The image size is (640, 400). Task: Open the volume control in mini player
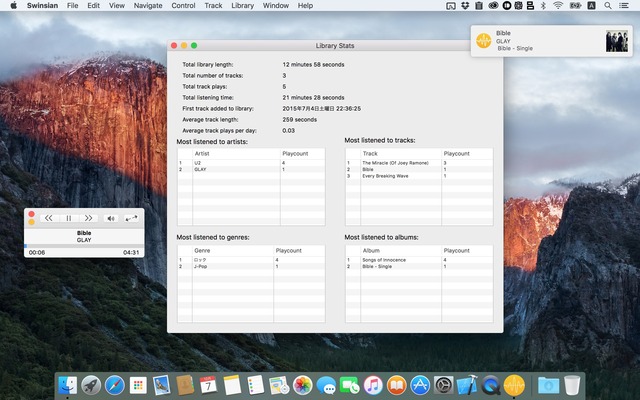coord(111,218)
